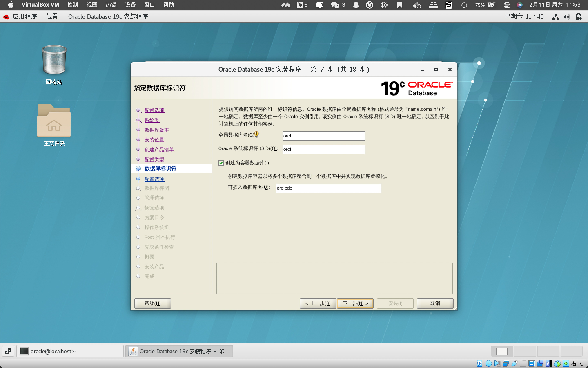The width and height of the screenshot is (588, 368).
Task: Toggle 创建为容器数据库 checkbox
Action: click(221, 163)
